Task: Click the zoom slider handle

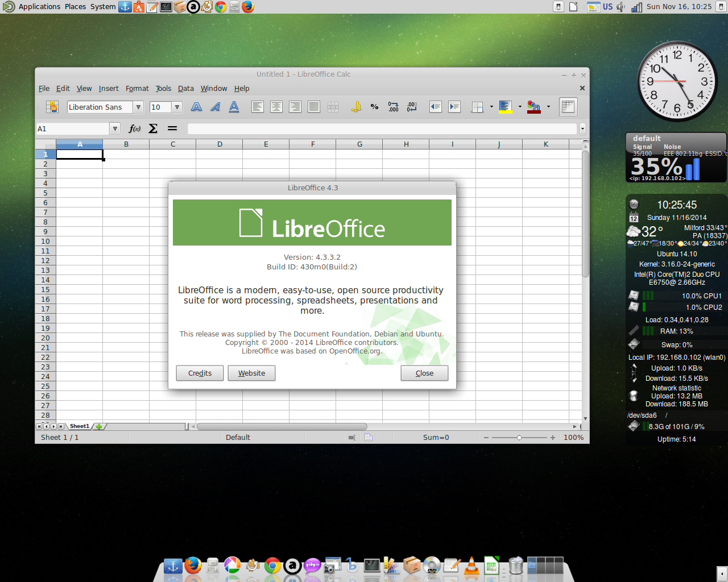Action: click(x=519, y=438)
